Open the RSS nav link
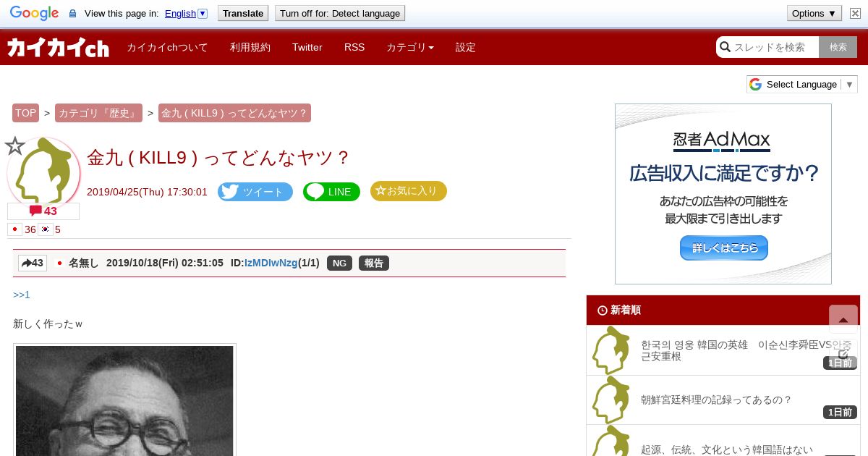Screen dimensions: 868x456 [x=354, y=47]
